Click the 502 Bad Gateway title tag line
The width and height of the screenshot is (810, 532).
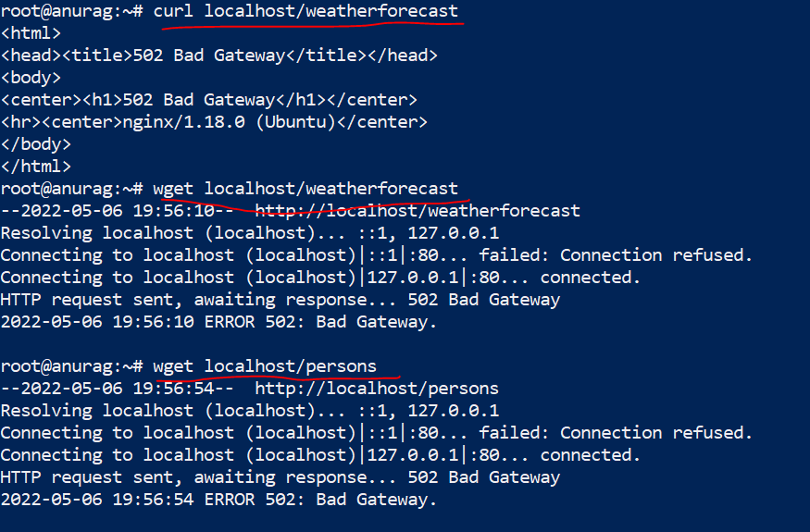click(x=218, y=56)
